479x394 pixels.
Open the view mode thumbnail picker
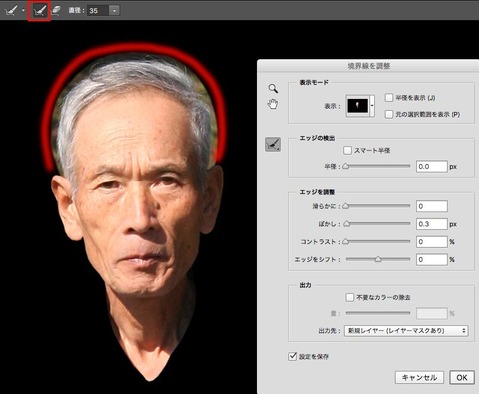(x=358, y=106)
